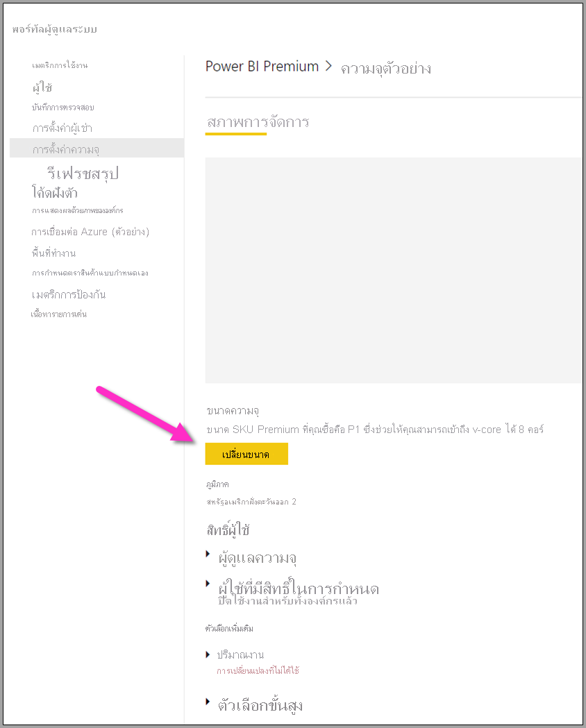The image size is (586, 728).
Task: Open การแสดงผลด้วยภาพขององค์กร
Action: pos(77,211)
